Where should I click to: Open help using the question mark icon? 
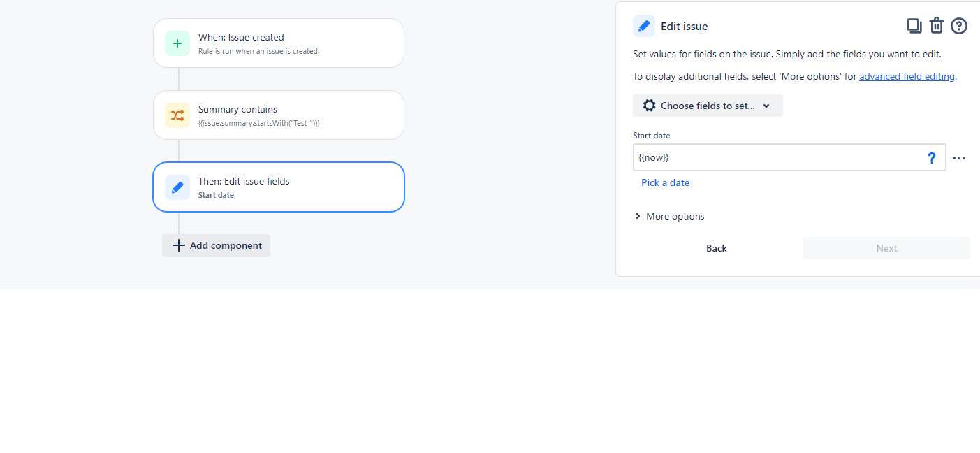pyautogui.click(x=958, y=25)
